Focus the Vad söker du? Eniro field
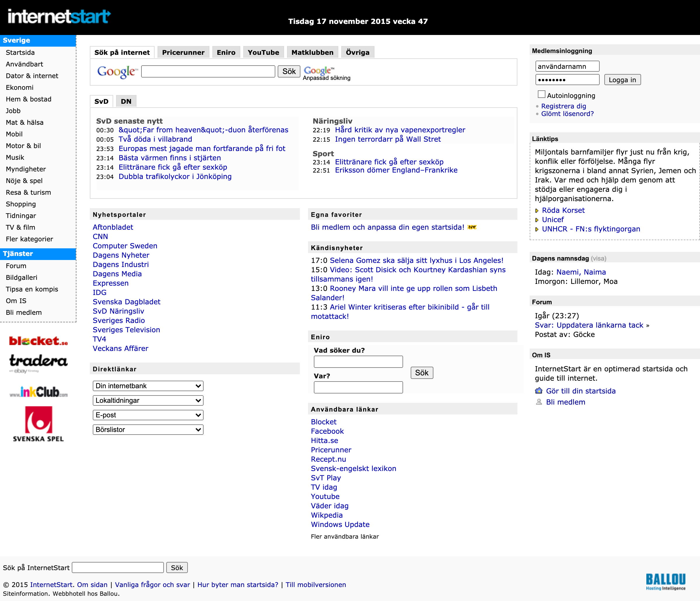 click(358, 362)
